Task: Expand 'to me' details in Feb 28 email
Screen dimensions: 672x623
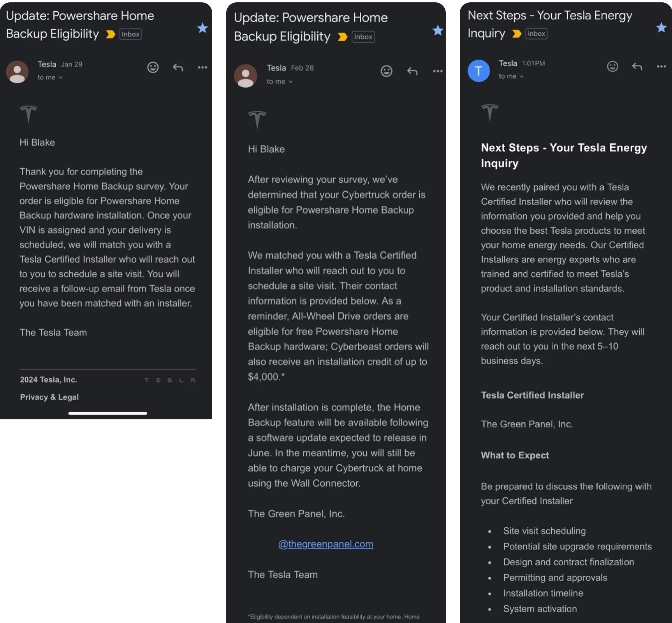Action: click(x=280, y=81)
